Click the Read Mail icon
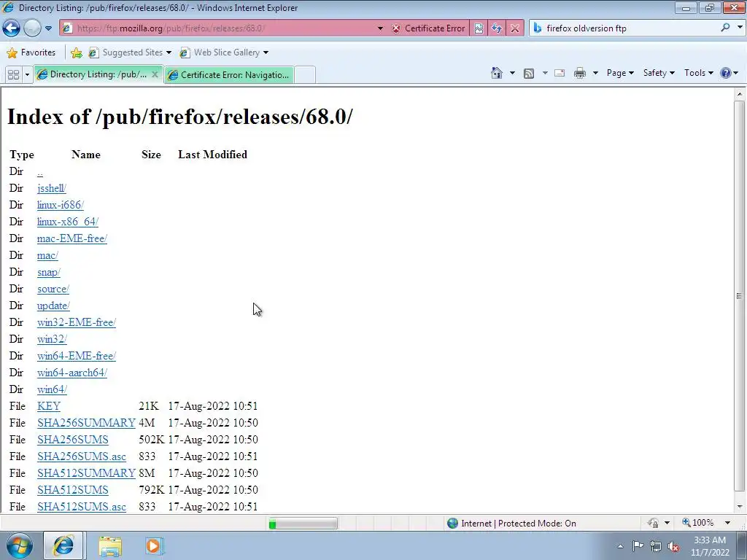Viewport: 747px width, 560px height. pos(560,73)
